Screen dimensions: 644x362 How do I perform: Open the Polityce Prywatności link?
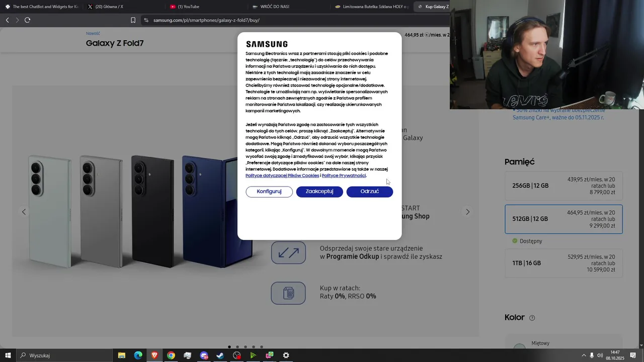point(344,175)
